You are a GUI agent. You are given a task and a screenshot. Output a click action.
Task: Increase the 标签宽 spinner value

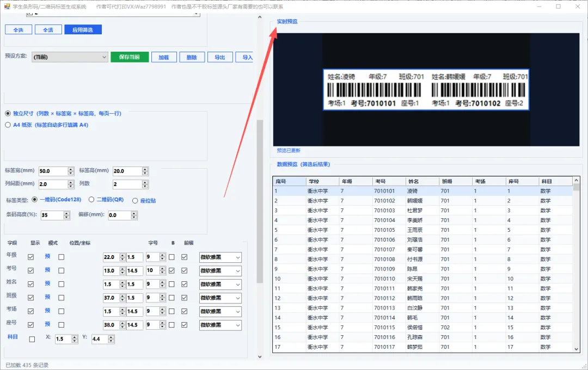pyautogui.click(x=71, y=169)
